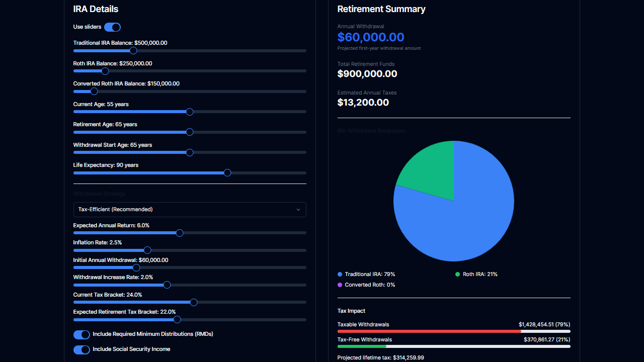This screenshot has width=644, height=362.
Task: Select the Retirement Age slider handle
Action: [190, 132]
